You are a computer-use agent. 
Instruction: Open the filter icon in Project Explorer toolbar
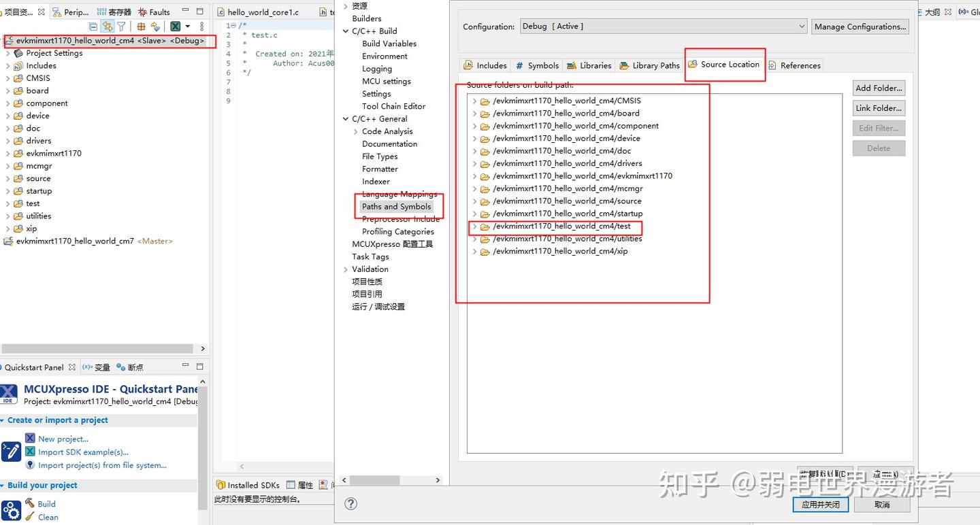click(120, 26)
